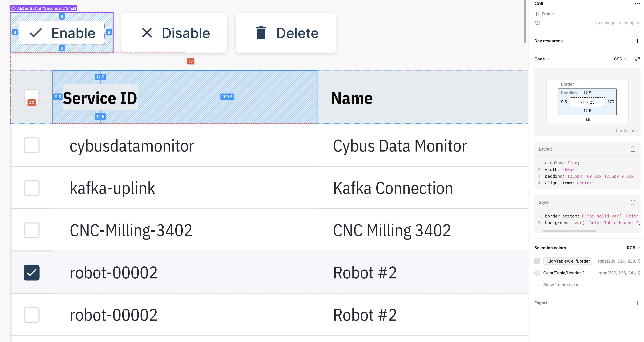Screen dimensions: 644x342
Task: Check the CNC-Milling-3402 row checkbox
Action: [31, 230]
